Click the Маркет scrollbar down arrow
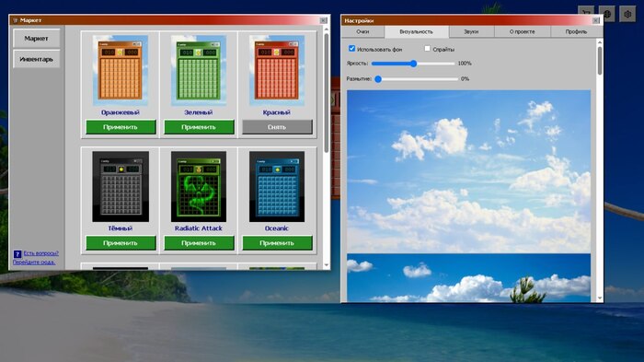Viewport: 644px width, 362px height. (326, 265)
